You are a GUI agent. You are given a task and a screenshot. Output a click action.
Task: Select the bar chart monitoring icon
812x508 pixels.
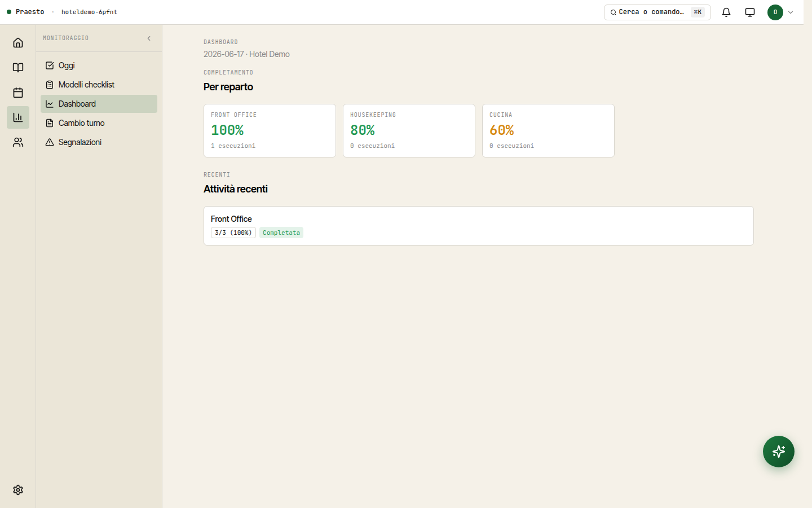point(18,117)
